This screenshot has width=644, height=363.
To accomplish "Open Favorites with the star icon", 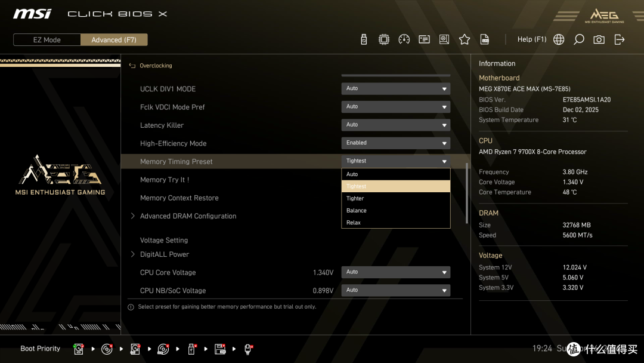I will (x=464, y=39).
